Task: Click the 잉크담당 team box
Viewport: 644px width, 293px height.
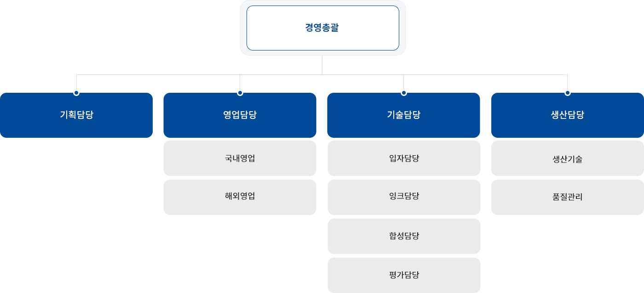Action: (404, 197)
